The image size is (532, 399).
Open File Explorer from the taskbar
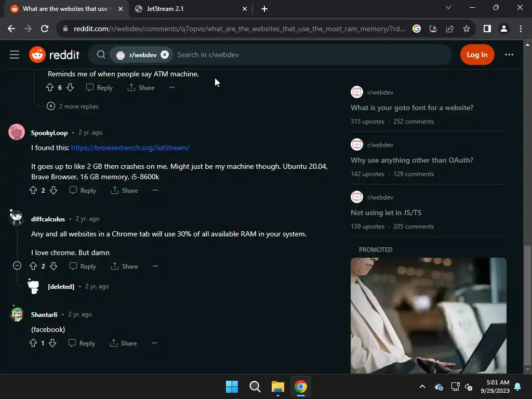pyautogui.click(x=277, y=387)
